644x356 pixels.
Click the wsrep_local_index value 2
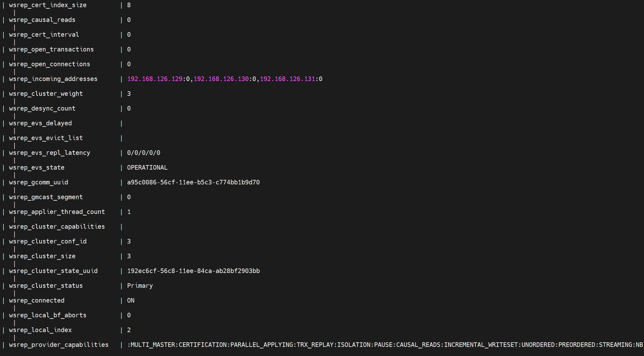(x=129, y=330)
